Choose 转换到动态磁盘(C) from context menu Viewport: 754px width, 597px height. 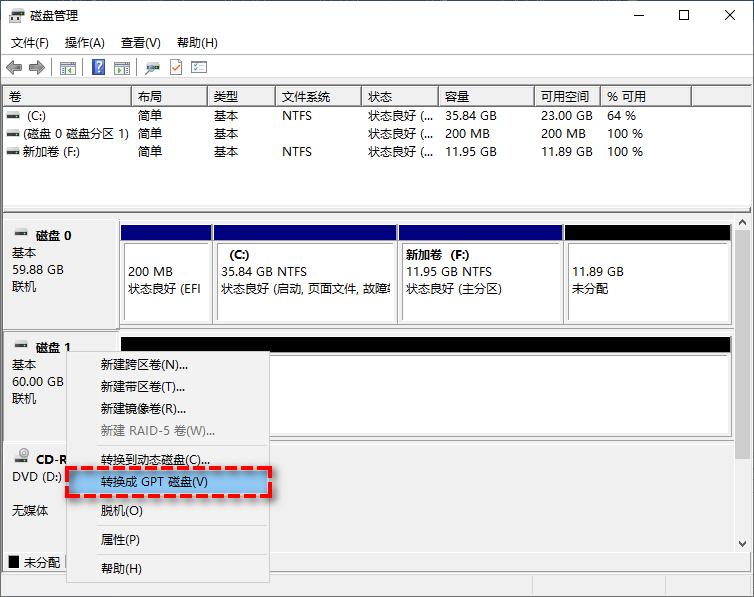pos(155,460)
